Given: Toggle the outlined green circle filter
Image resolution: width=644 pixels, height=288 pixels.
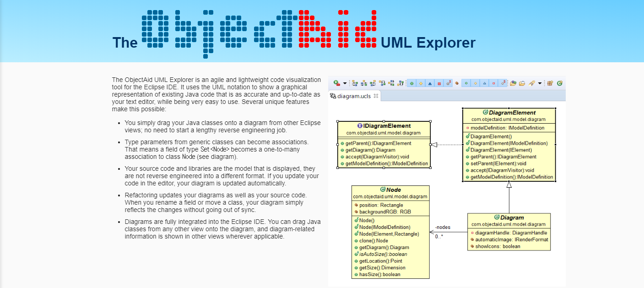Looking at the screenshot, I should tap(466, 83).
